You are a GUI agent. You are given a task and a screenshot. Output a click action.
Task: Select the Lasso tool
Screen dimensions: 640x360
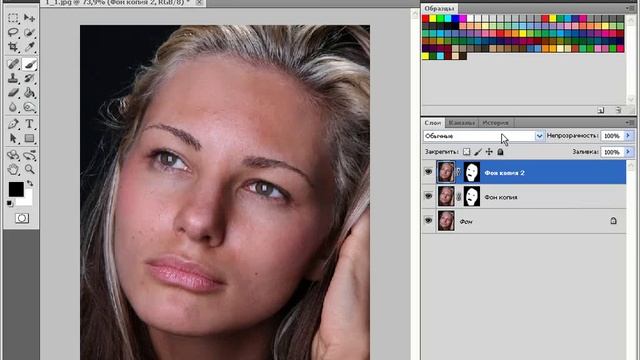pyautogui.click(x=13, y=32)
